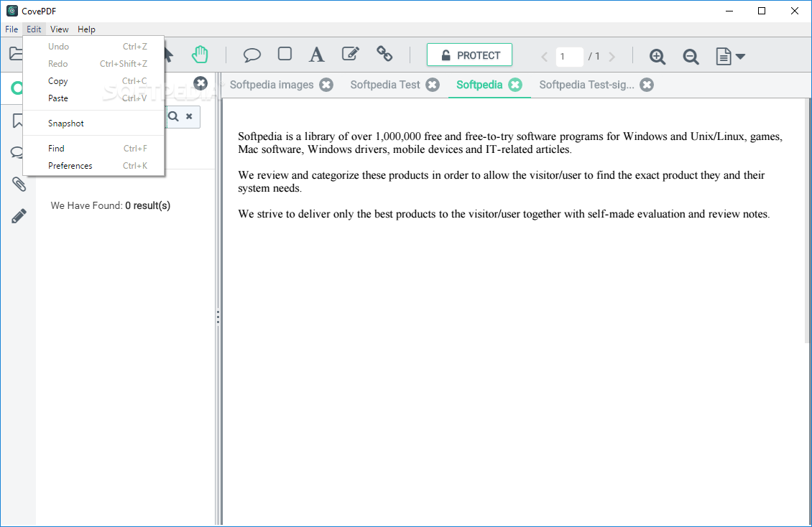The height and width of the screenshot is (527, 812).
Task: Choose Find from Edit menu
Action: pos(93,149)
